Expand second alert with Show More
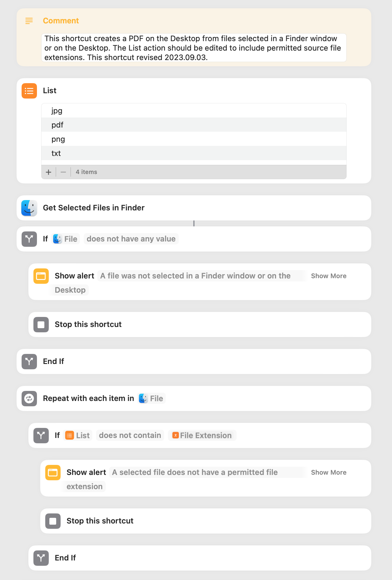The image size is (392, 580). point(328,473)
